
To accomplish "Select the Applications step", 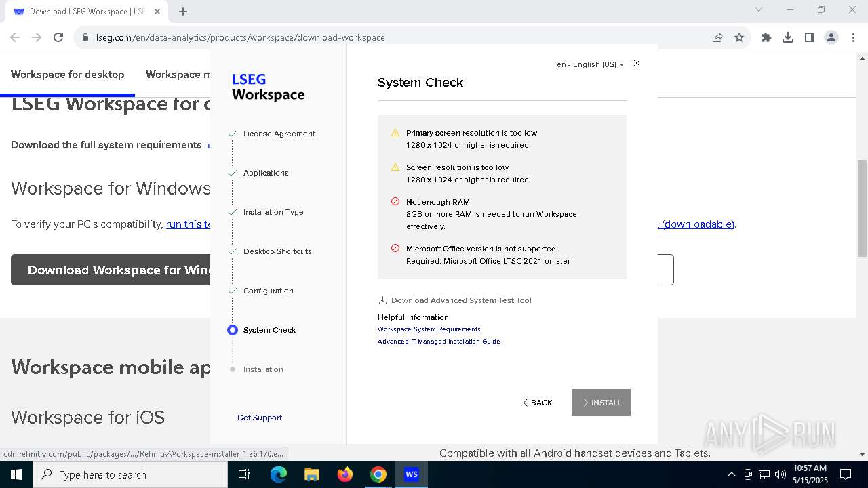I will pyautogui.click(x=266, y=173).
